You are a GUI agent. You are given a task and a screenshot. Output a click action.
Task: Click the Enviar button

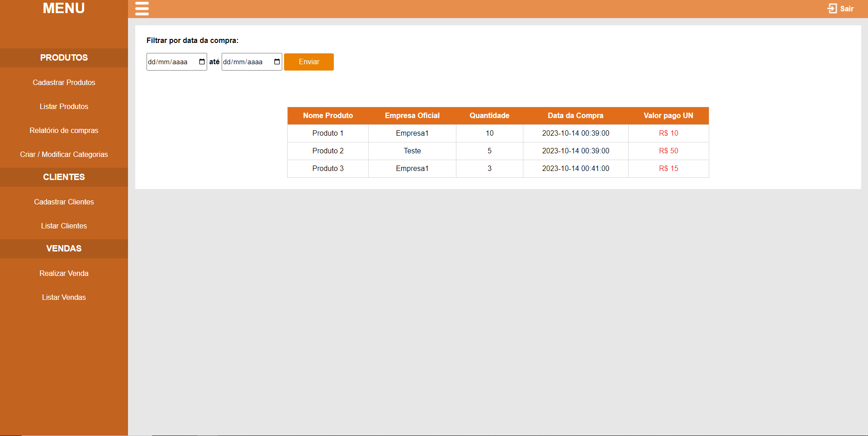pos(308,62)
